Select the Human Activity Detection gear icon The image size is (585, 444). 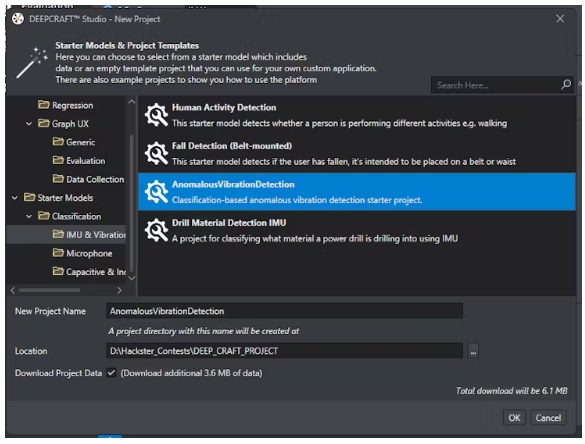[156, 115]
